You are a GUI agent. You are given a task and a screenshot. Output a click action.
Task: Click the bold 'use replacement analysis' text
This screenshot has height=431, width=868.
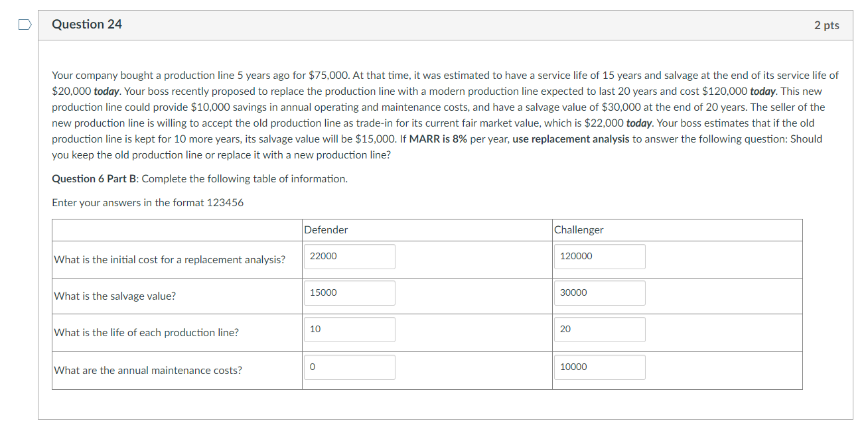[571, 139]
